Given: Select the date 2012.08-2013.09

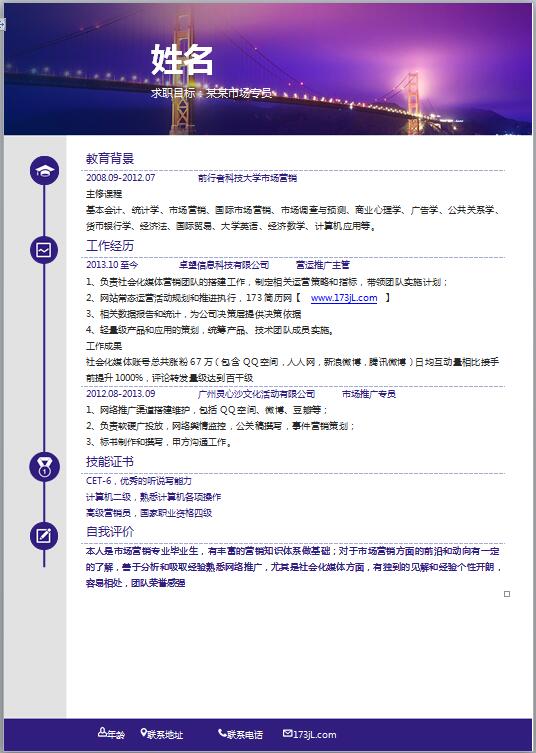Looking at the screenshot, I should [121, 394].
